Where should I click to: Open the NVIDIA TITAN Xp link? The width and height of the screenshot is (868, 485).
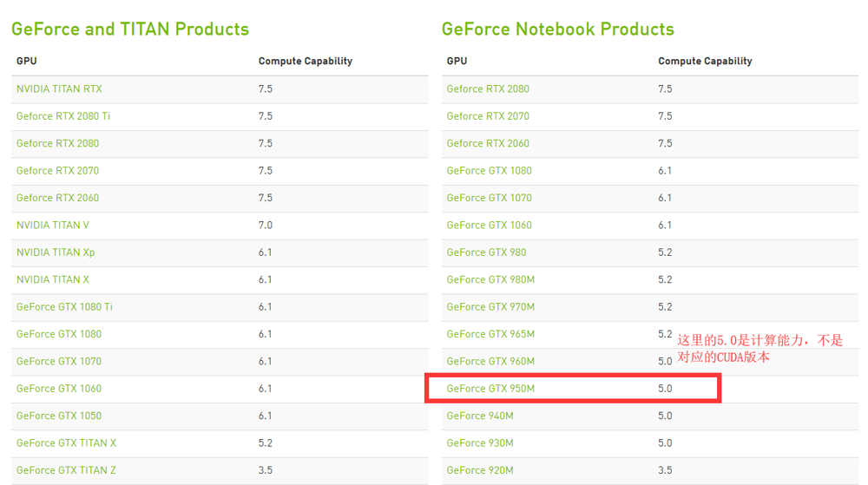[56, 252]
